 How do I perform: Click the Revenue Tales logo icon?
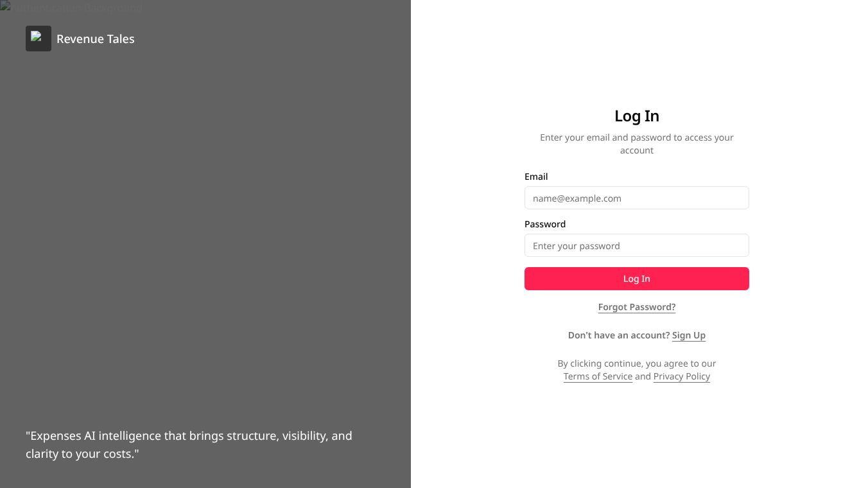(x=39, y=39)
